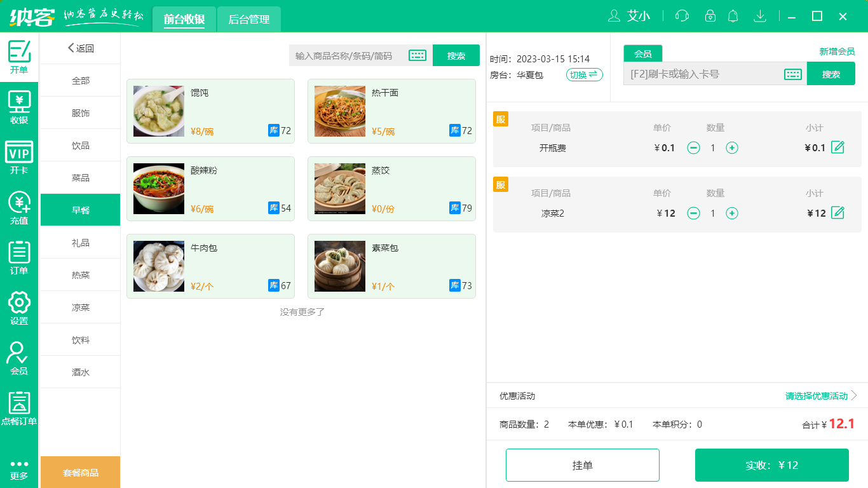Open the notification bell icon
Image resolution: width=868 pixels, height=488 pixels.
click(x=733, y=16)
